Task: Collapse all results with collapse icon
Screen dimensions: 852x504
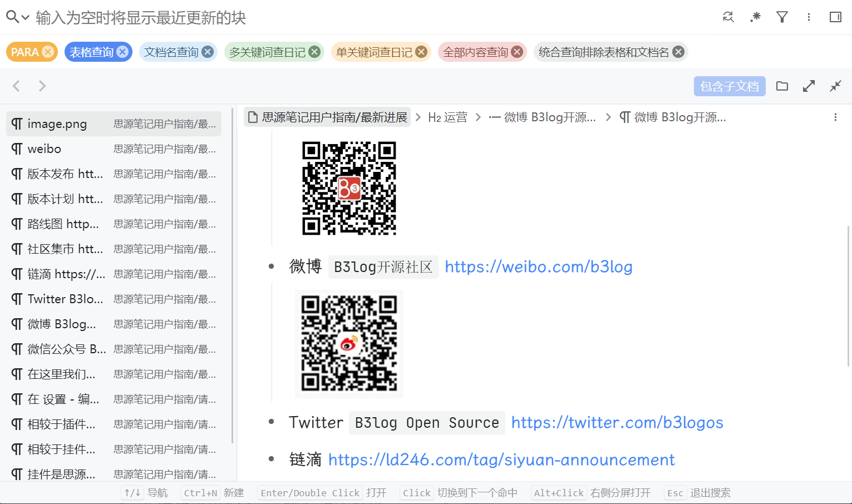Action: pyautogui.click(x=835, y=86)
